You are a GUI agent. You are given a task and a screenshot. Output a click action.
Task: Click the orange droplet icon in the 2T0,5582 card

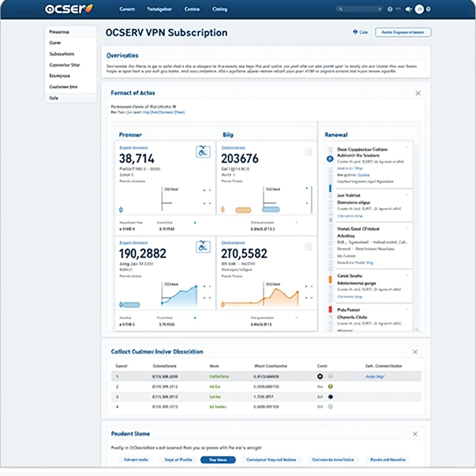[223, 304]
